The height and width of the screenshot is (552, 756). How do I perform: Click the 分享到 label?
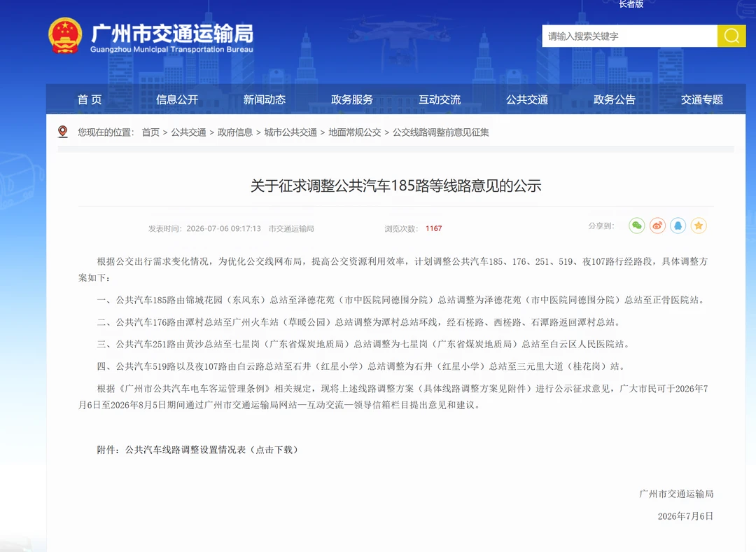click(601, 226)
